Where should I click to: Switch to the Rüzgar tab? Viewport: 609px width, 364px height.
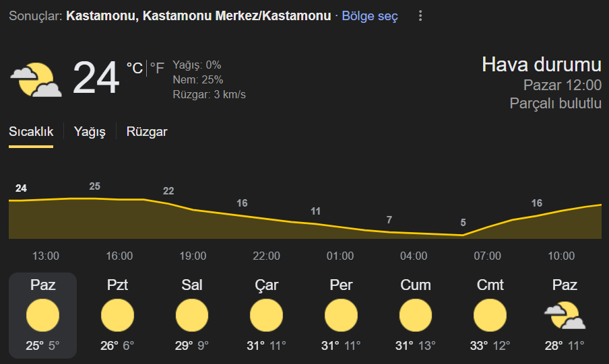[147, 132]
